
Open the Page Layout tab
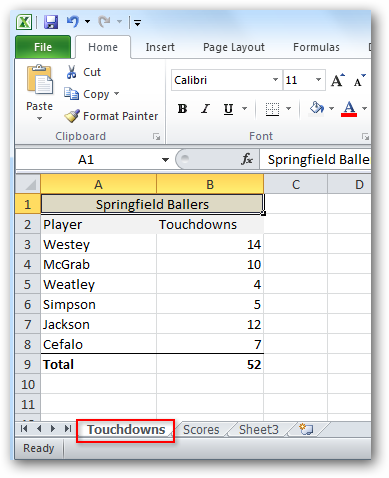[x=234, y=47]
